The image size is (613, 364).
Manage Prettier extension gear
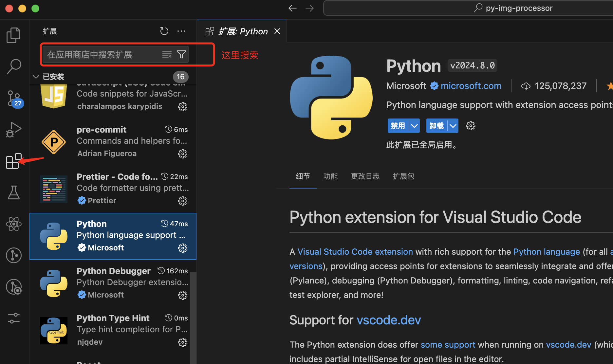point(182,201)
